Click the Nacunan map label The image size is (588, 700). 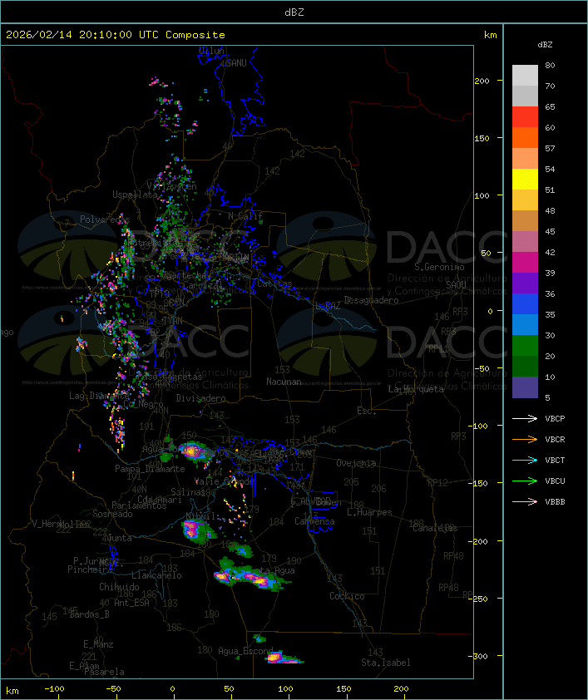(284, 382)
